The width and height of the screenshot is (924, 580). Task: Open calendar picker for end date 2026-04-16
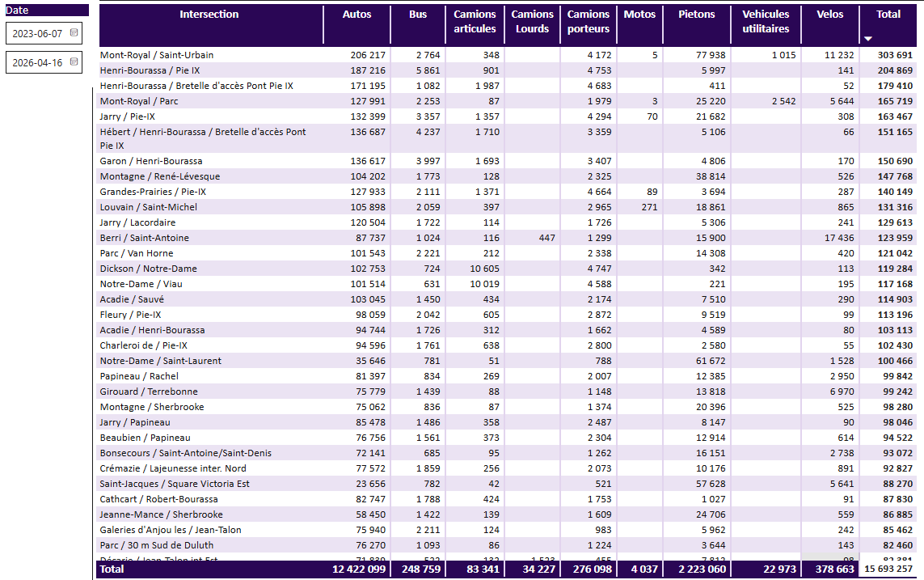(74, 62)
